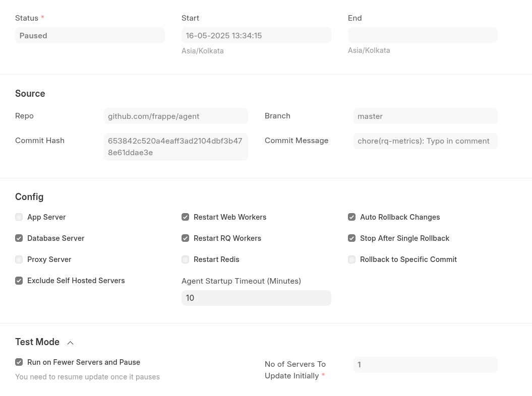Click the Repo field github.com/frappe/agent

[175, 116]
